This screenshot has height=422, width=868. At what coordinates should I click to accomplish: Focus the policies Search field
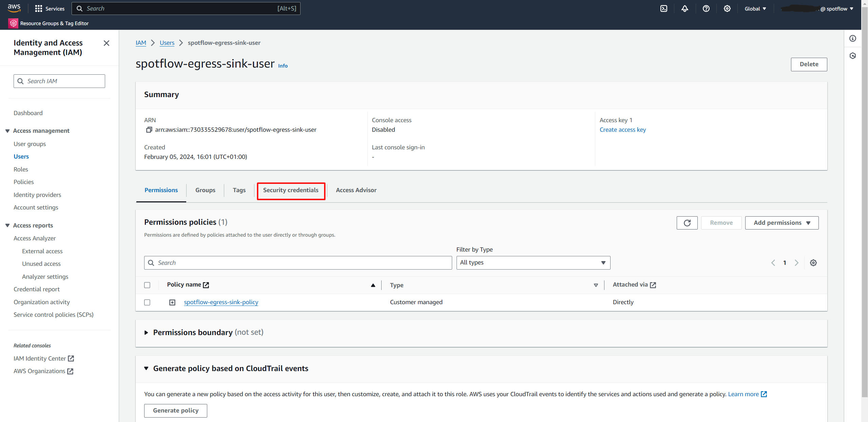click(x=298, y=263)
